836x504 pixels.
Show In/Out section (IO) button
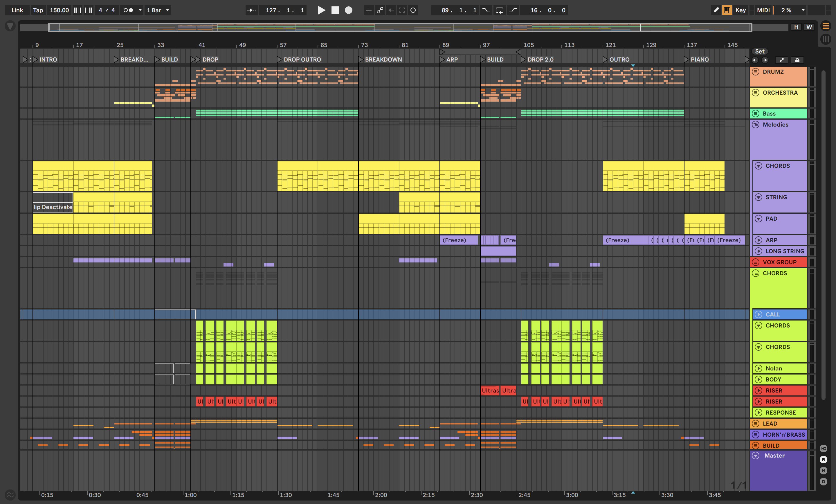tap(824, 448)
